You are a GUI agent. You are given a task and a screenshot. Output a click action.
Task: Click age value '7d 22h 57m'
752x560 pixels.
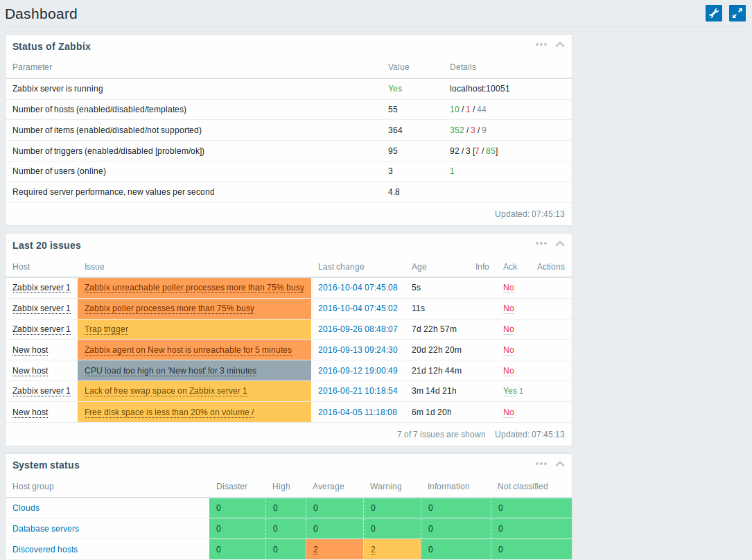[434, 329]
